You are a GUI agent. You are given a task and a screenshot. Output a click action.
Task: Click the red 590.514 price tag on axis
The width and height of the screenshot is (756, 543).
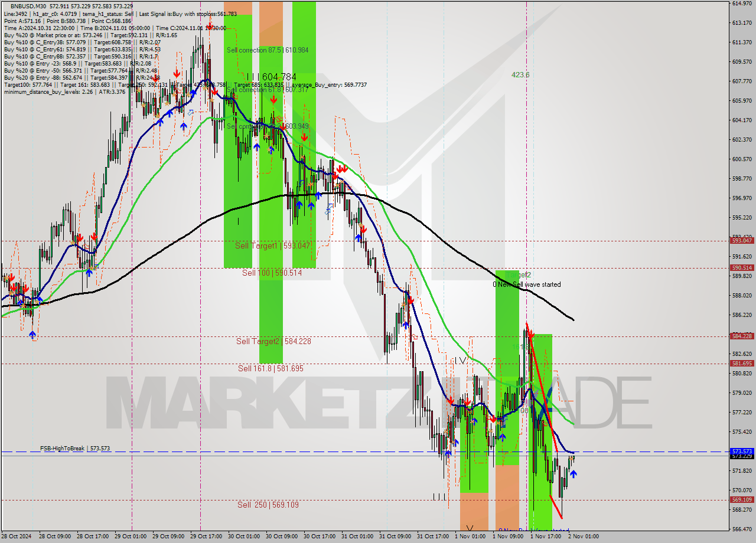[x=742, y=267]
